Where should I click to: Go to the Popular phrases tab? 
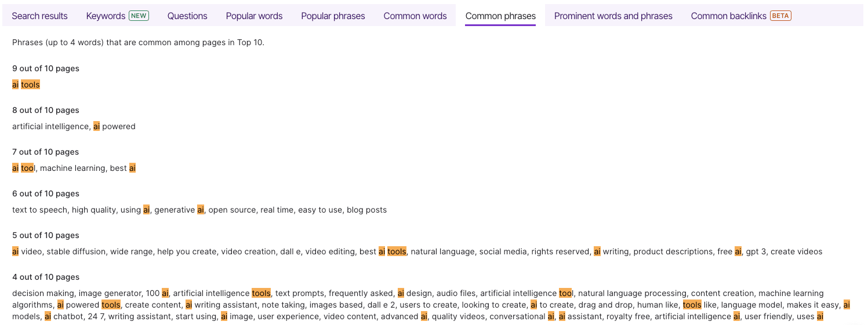click(x=333, y=16)
